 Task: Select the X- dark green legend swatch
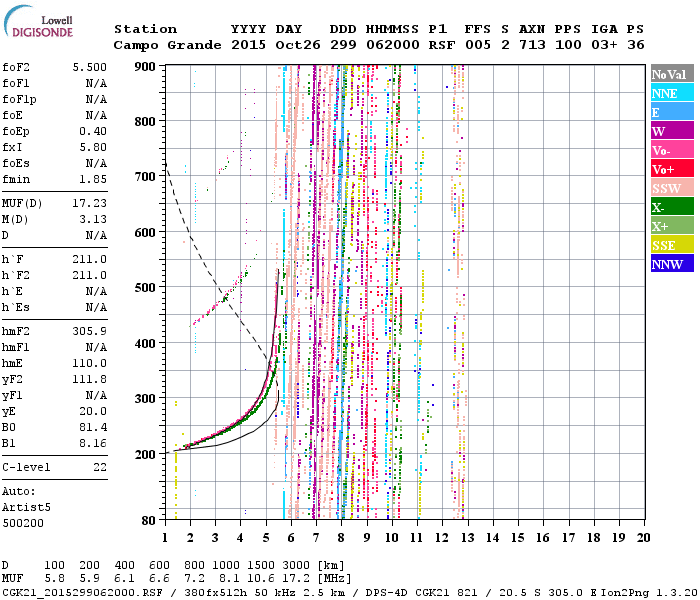tap(672, 206)
